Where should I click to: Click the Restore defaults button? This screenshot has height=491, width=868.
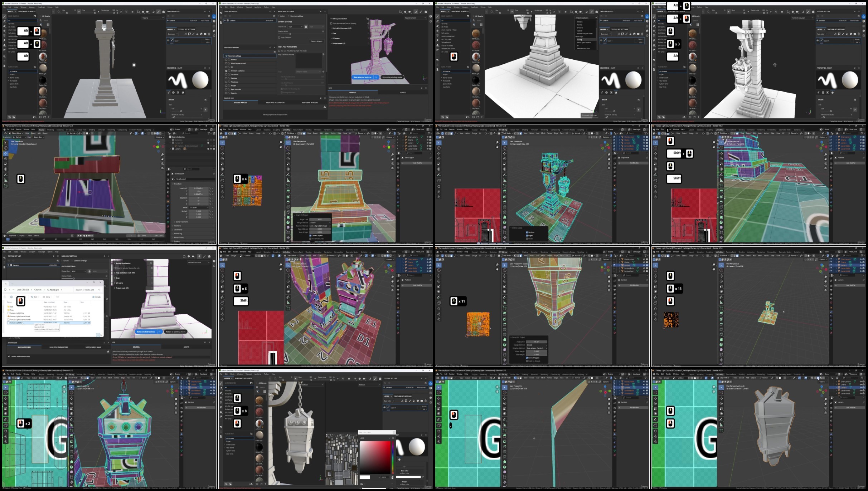317,41
